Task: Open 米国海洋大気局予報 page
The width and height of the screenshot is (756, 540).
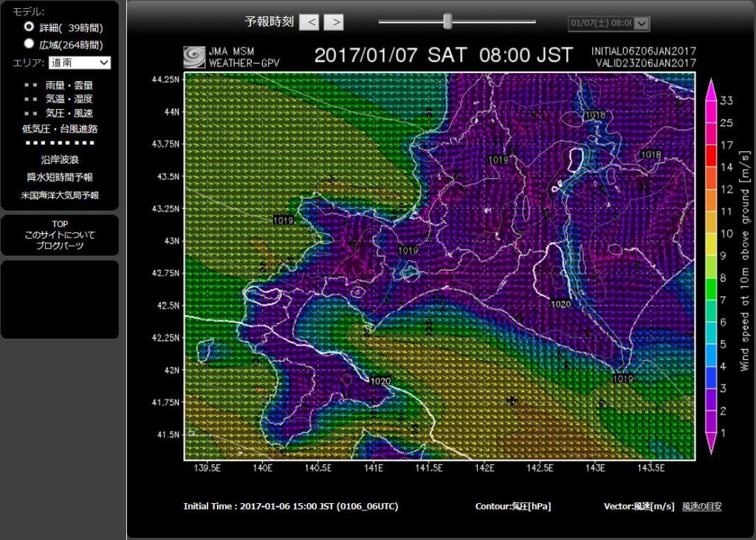Action: coord(60,195)
